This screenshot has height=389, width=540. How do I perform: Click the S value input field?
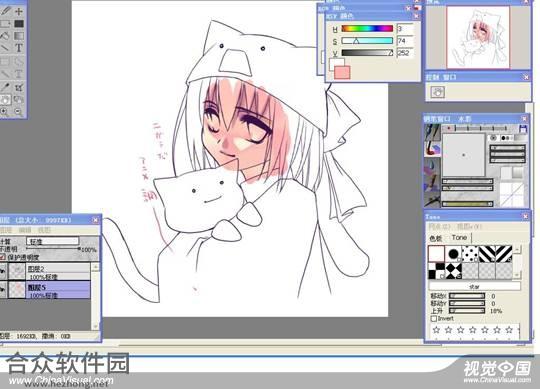(405, 41)
